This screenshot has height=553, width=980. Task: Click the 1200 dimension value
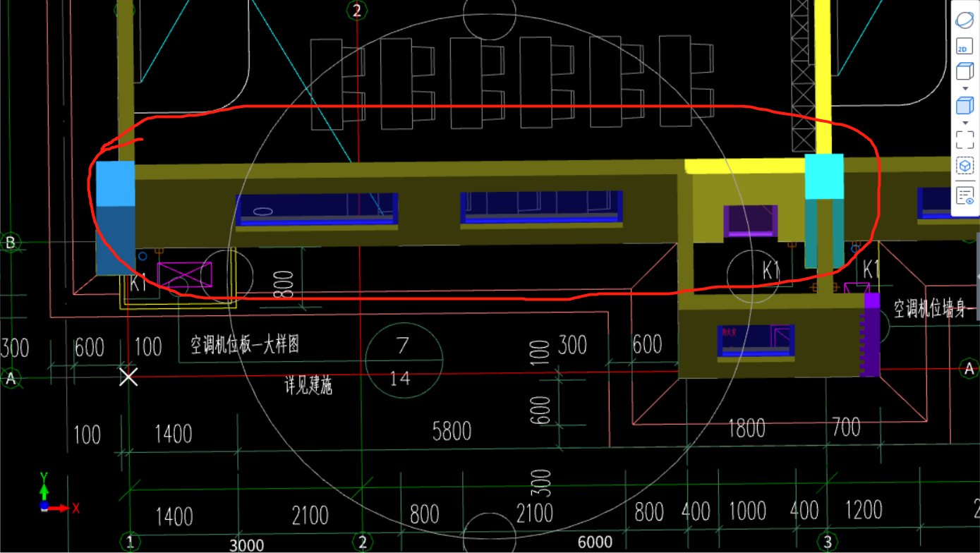pos(864,509)
